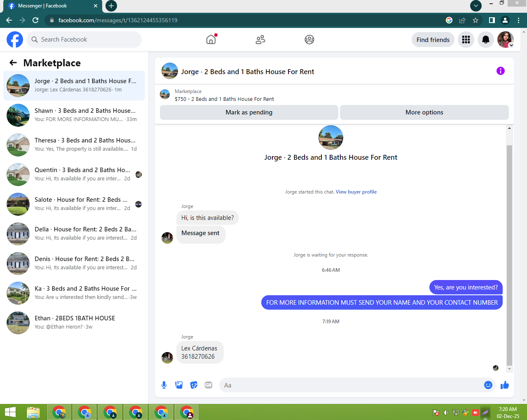The image size is (527, 420).
Task: Choose a GIF icon in composer
Action: coord(208,385)
